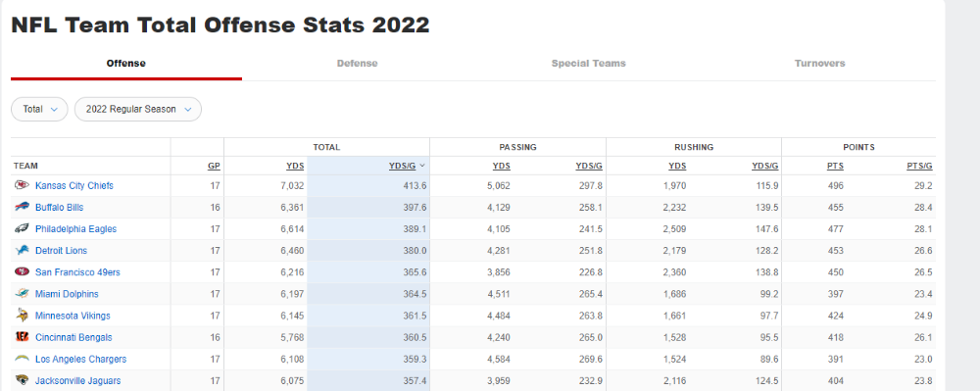
Task: Open the Detroit Lions team link
Action: [61, 251]
